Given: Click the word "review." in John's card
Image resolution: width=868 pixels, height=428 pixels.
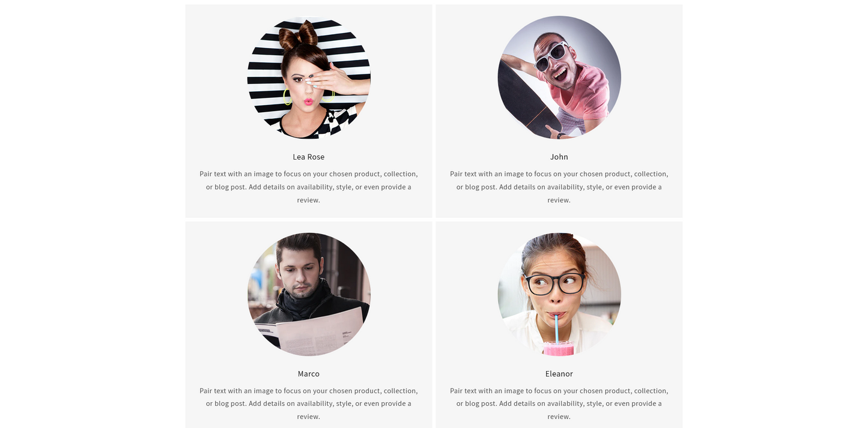Looking at the screenshot, I should (559, 200).
